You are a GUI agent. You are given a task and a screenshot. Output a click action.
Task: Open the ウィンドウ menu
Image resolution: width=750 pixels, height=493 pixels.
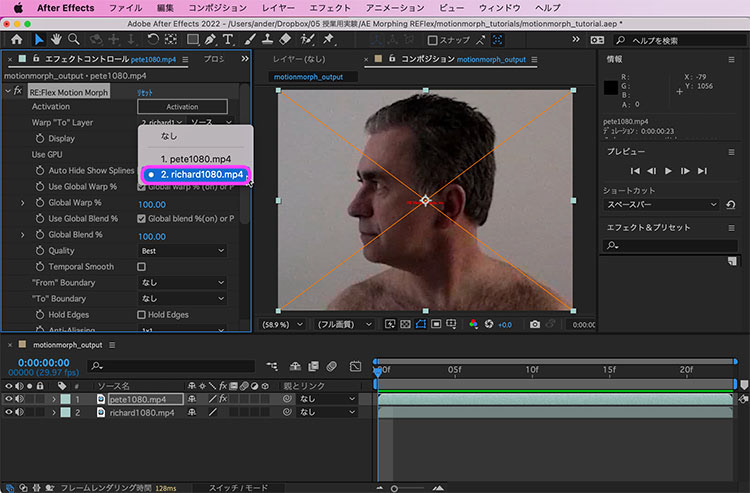(x=500, y=8)
